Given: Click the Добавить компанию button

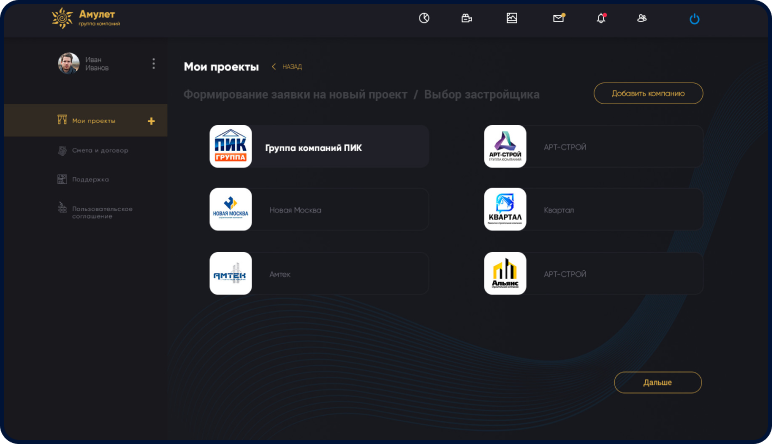Looking at the screenshot, I should click(648, 93).
